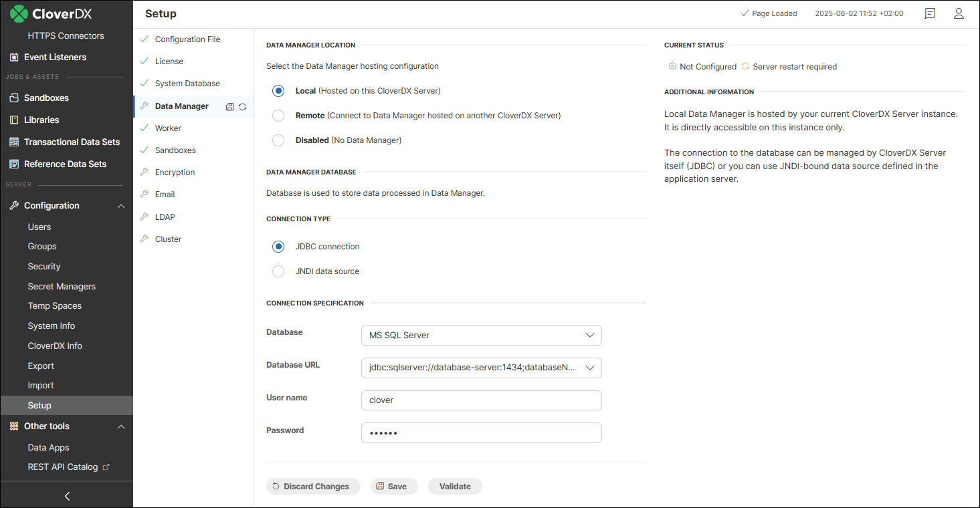The image size is (980, 508).
Task: Click Discard Changes
Action: [x=313, y=486]
